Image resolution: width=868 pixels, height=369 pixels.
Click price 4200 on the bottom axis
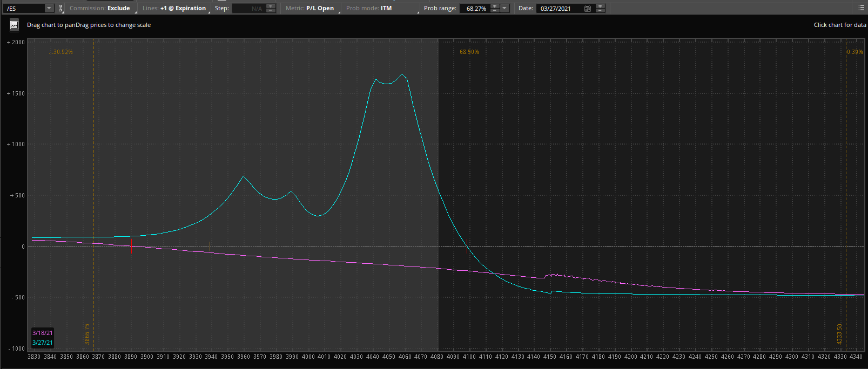tap(630, 357)
